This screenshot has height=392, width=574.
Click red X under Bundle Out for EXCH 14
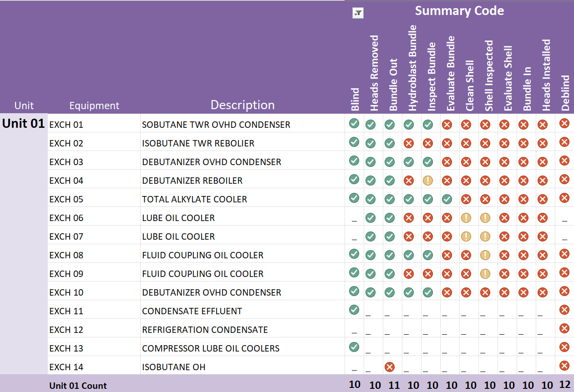[x=390, y=367]
